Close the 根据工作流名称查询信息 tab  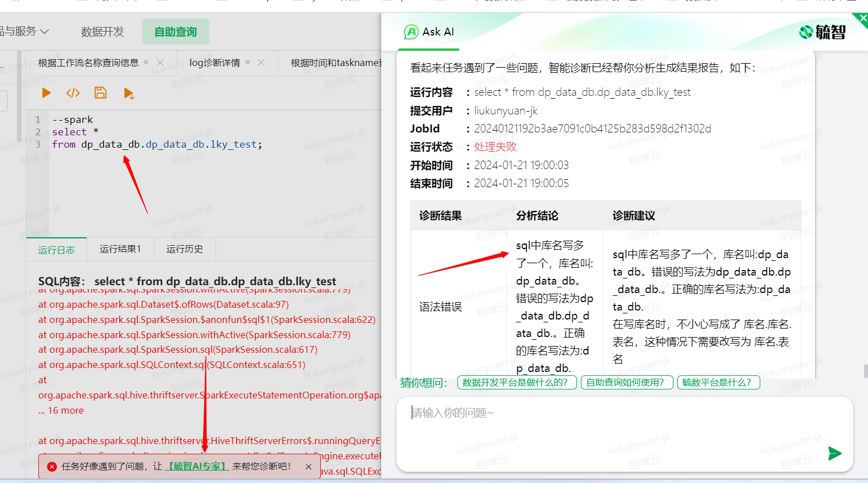tap(160, 63)
